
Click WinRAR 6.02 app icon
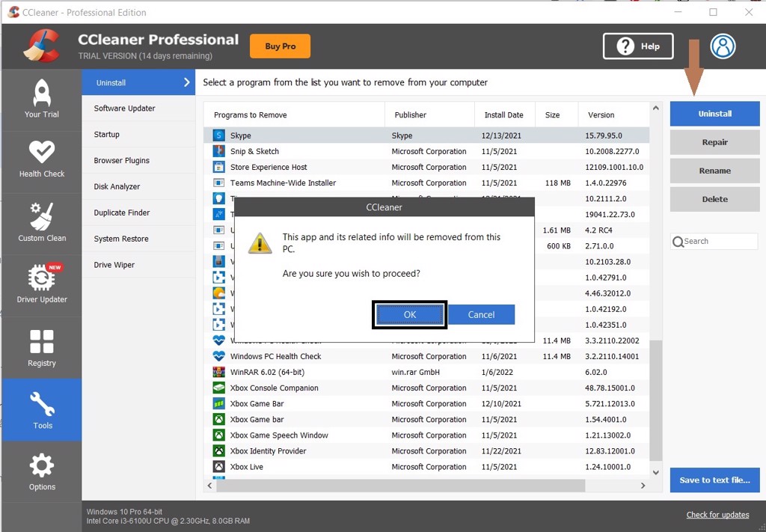pyautogui.click(x=219, y=373)
